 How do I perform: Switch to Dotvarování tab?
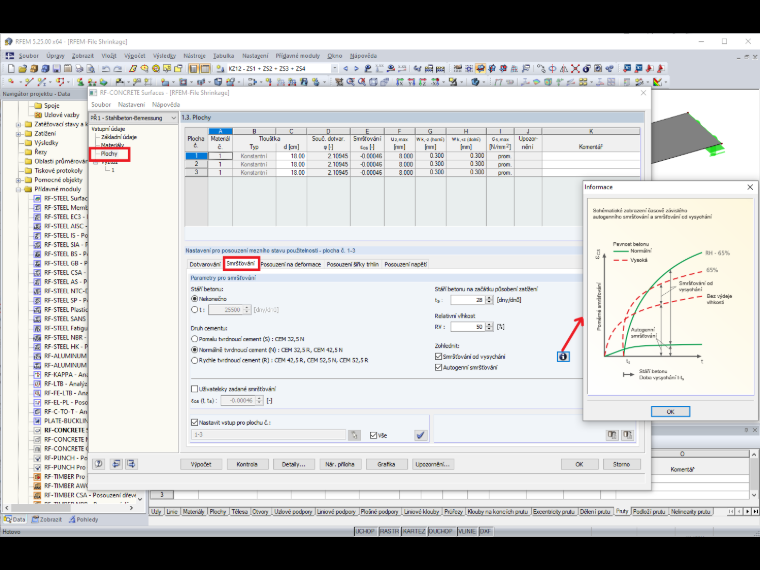(x=205, y=264)
